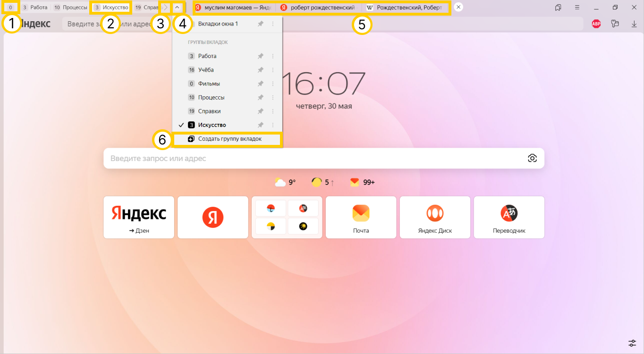Viewport: 644px width, 354px height.
Task: Click the camera image search icon
Action: [532, 158]
